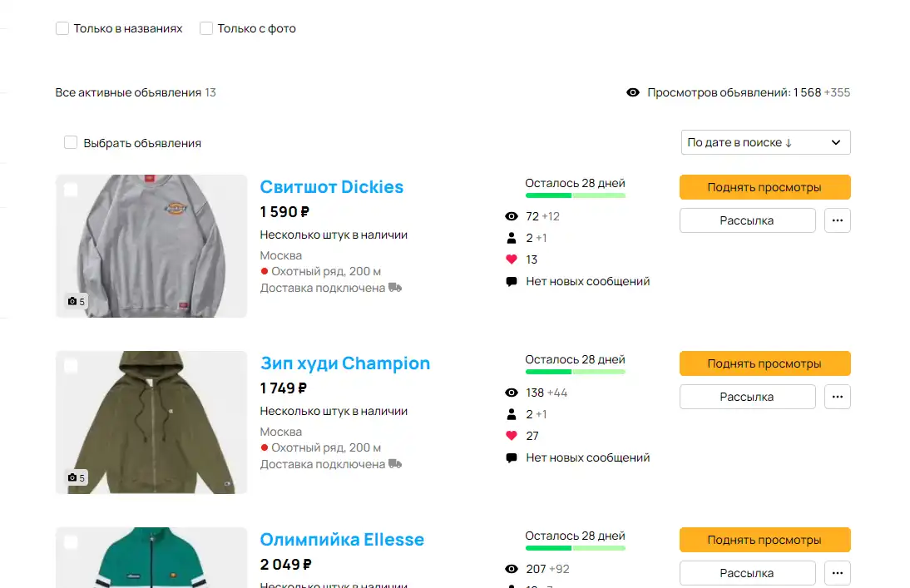Click the heart icon showing 27 favorites
910x588 pixels.
coord(512,436)
